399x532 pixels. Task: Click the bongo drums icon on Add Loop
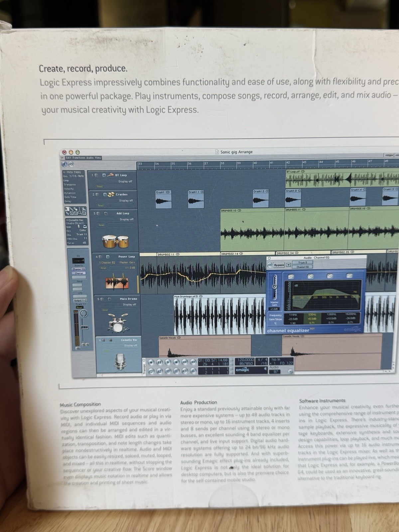(x=115, y=241)
